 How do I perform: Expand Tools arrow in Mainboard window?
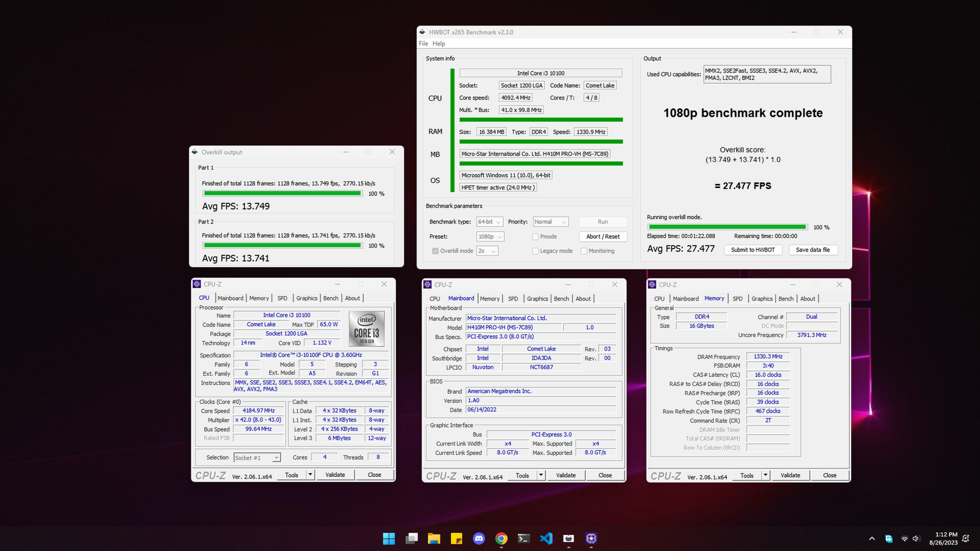pyautogui.click(x=541, y=475)
